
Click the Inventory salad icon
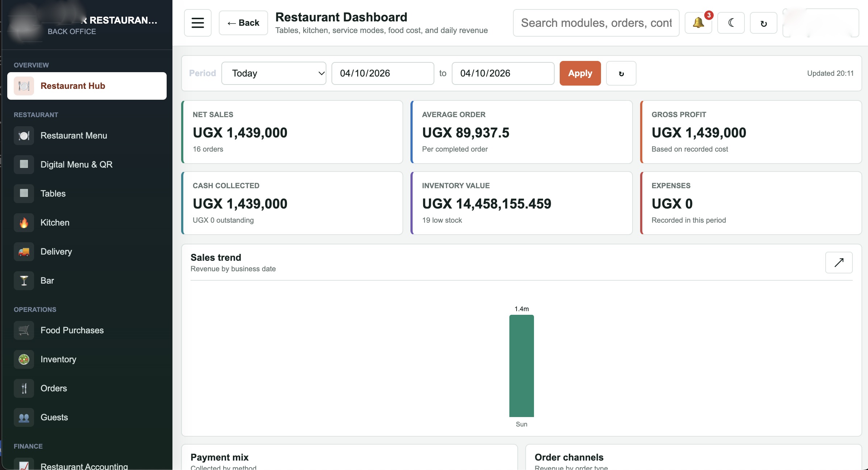coord(24,359)
